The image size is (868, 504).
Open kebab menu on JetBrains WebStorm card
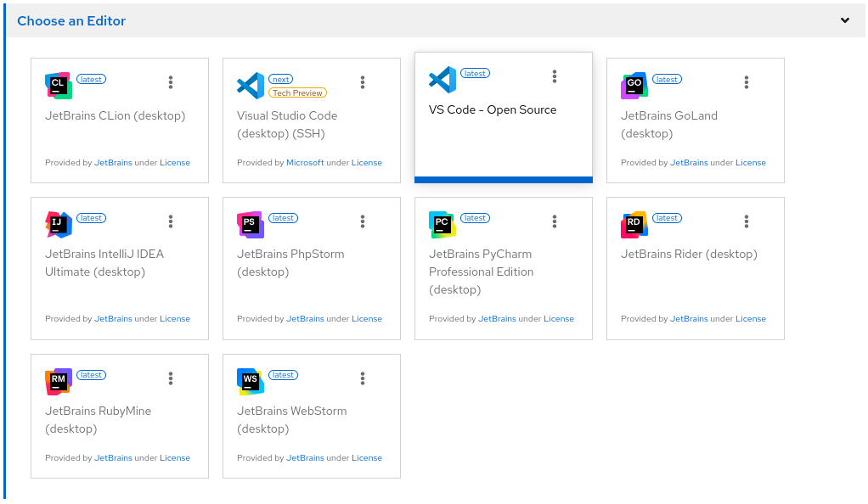[363, 378]
